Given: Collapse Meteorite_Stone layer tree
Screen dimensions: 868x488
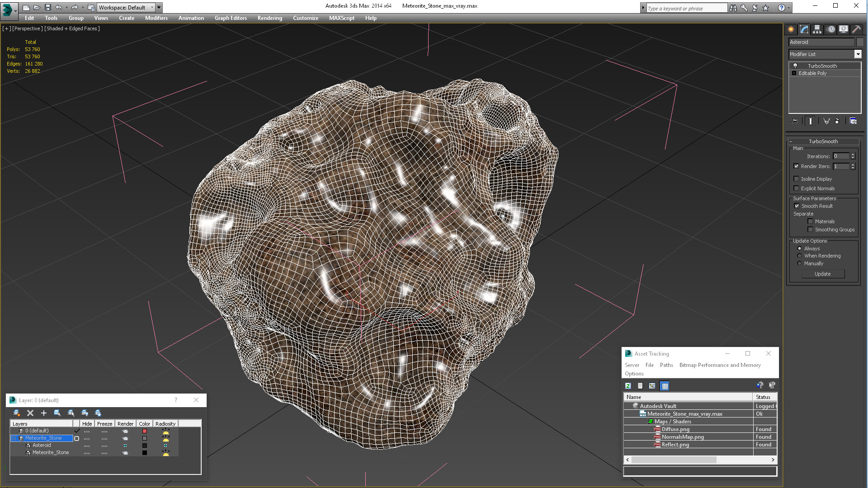Looking at the screenshot, I should pyautogui.click(x=14, y=438).
